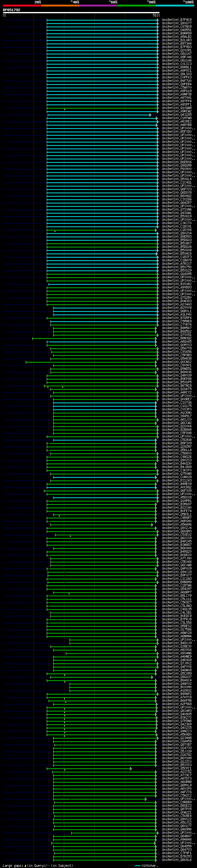Select the UniRef100_C7YR74 label

tap(177, 325)
